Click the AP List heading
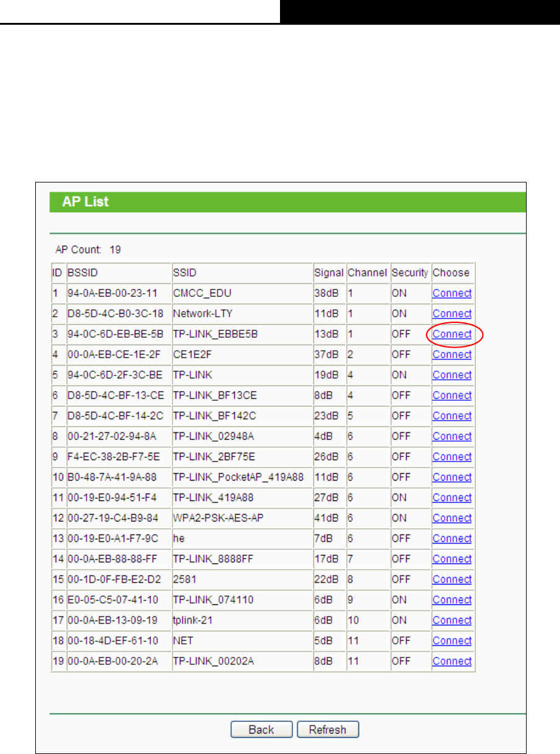Screen dimensions: 560x754 (x=85, y=202)
